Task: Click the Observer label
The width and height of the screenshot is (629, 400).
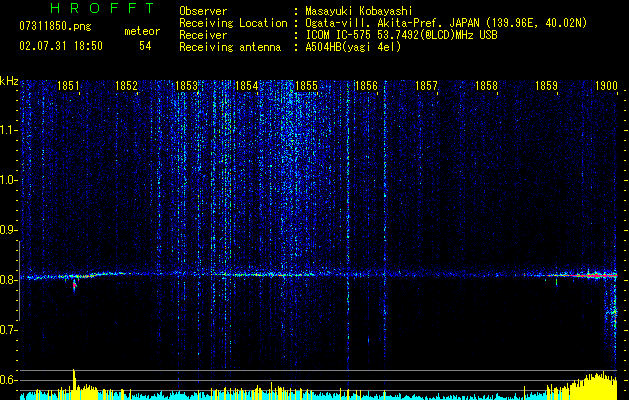Action: pos(203,11)
